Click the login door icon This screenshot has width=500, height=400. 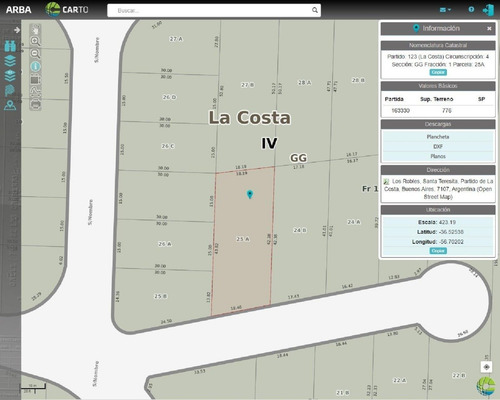point(488,10)
